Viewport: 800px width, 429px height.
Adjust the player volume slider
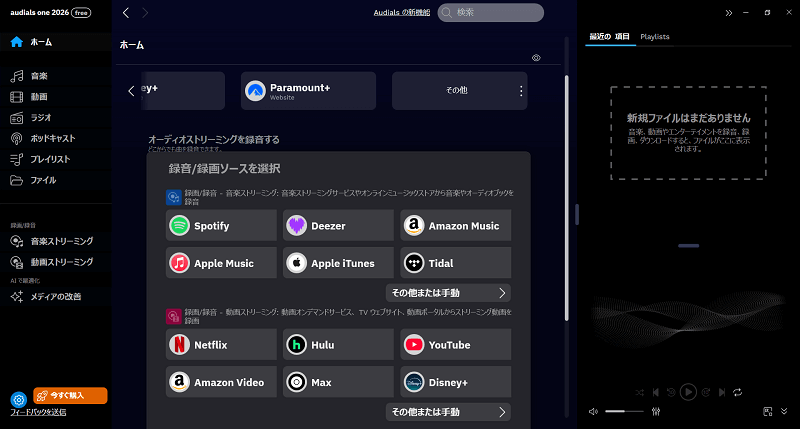[624, 411]
